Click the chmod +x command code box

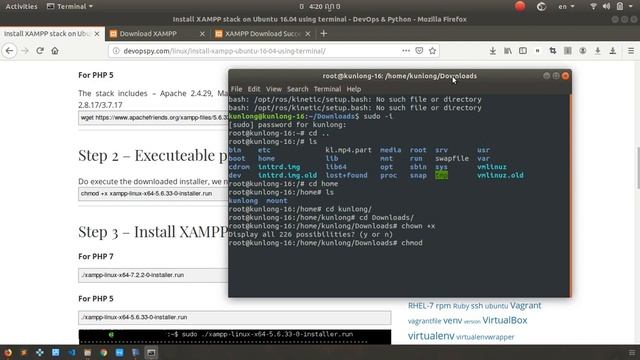coord(153,193)
